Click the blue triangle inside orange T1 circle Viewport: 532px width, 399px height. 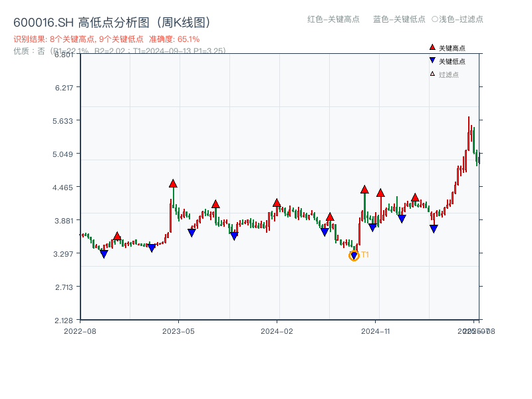coord(354,256)
